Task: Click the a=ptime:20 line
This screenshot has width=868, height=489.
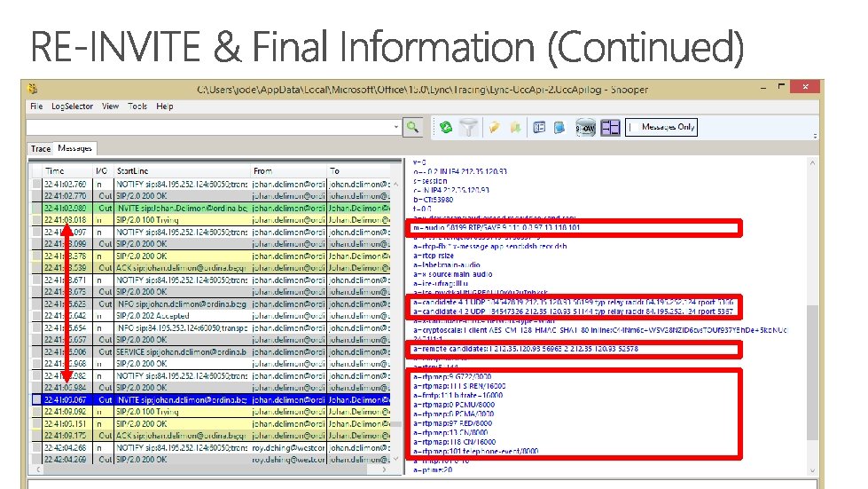Action: 433,469
